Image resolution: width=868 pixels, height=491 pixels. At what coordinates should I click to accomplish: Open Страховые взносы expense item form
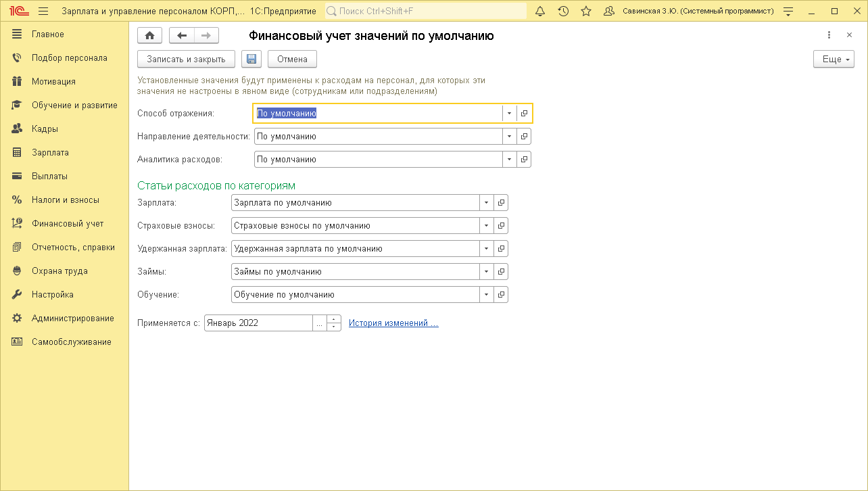[x=501, y=226]
